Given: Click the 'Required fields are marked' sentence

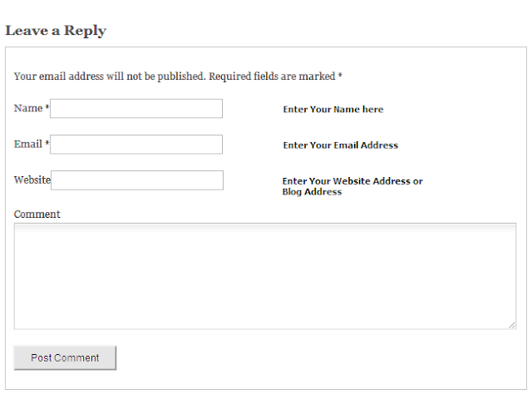Looking at the screenshot, I should 272,76.
